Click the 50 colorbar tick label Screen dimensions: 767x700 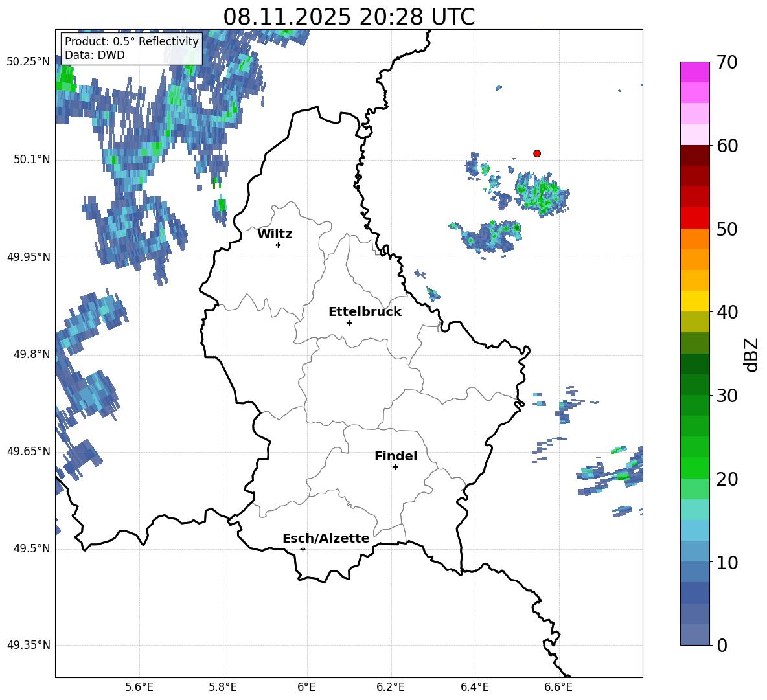click(x=727, y=229)
